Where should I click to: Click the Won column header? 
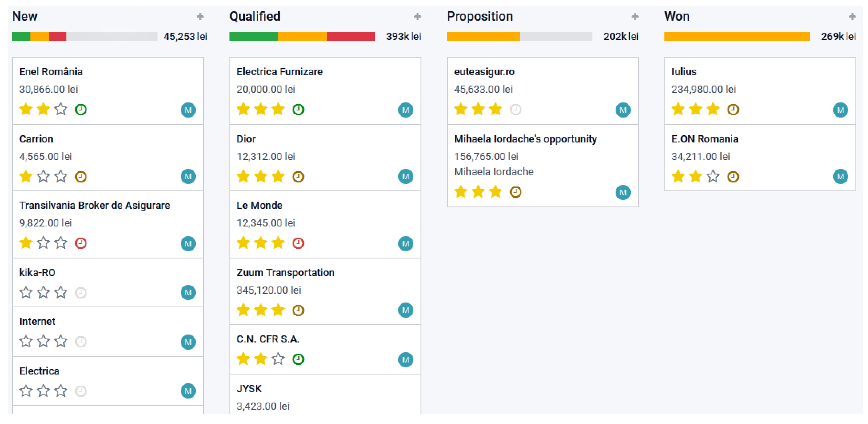coord(677,16)
